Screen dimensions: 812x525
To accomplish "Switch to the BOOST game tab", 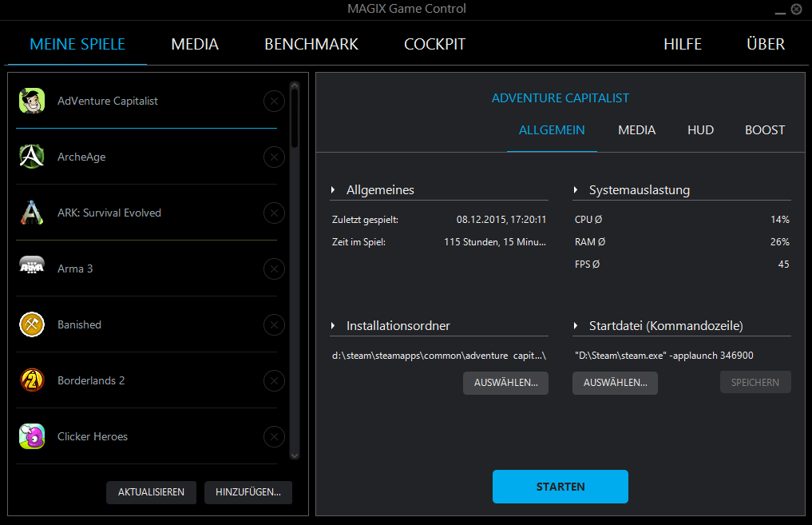I will coord(764,130).
